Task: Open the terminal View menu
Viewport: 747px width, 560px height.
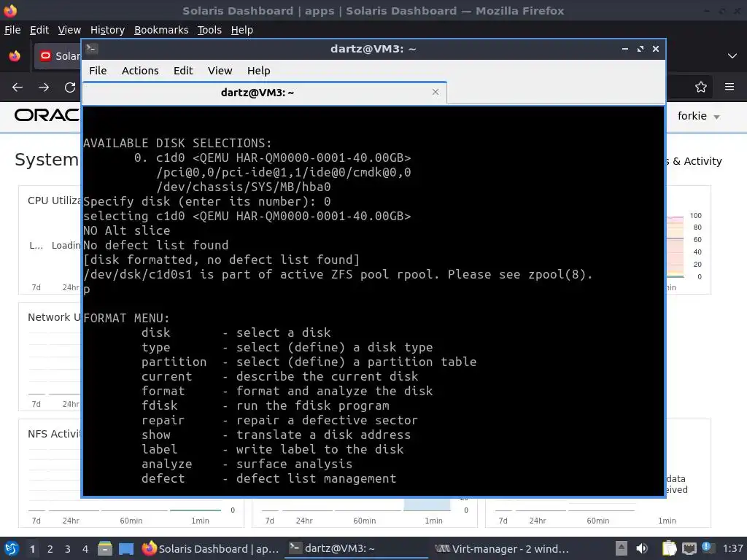Action: pyautogui.click(x=220, y=71)
